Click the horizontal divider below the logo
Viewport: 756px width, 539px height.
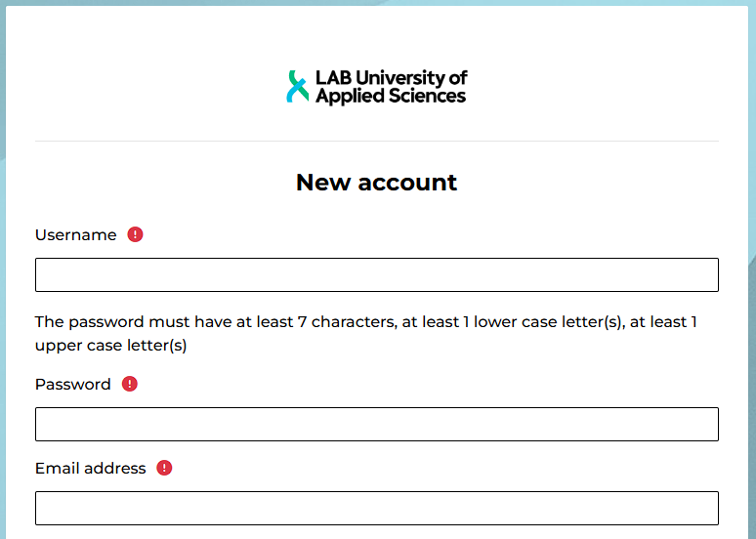click(377, 142)
